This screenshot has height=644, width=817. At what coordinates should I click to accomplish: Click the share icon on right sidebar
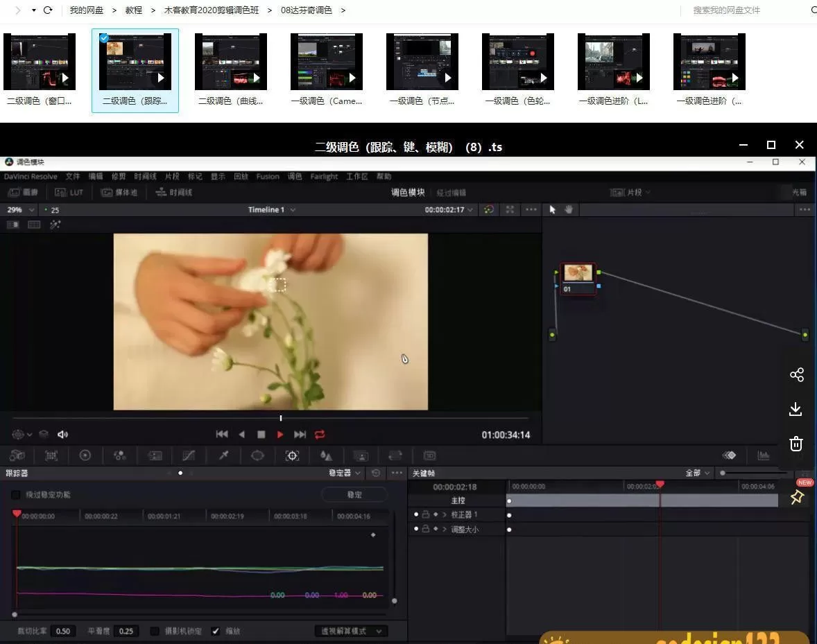point(796,375)
